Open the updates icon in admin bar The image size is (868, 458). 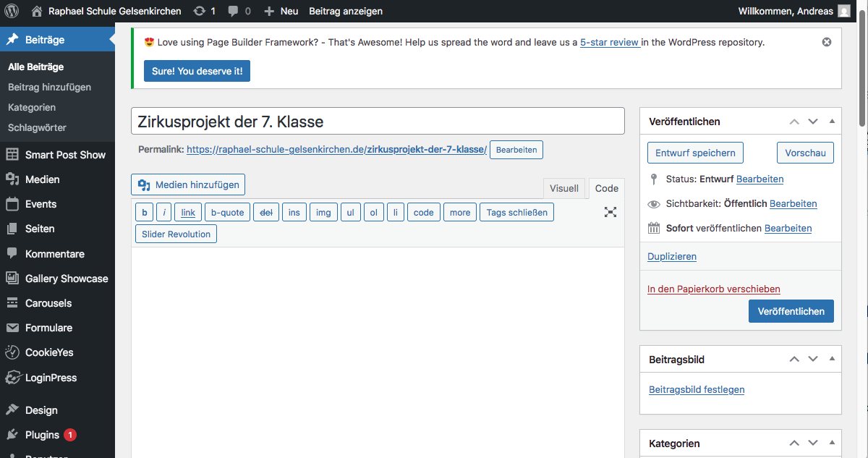(x=205, y=11)
